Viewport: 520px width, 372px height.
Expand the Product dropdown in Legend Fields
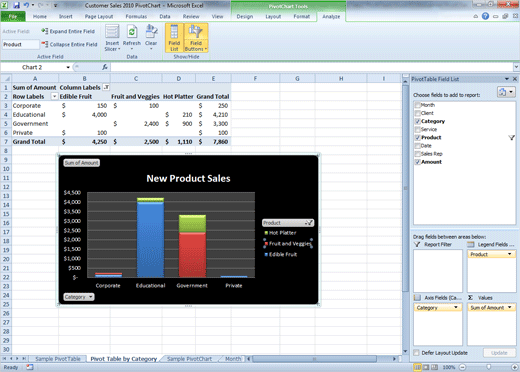[509, 254]
